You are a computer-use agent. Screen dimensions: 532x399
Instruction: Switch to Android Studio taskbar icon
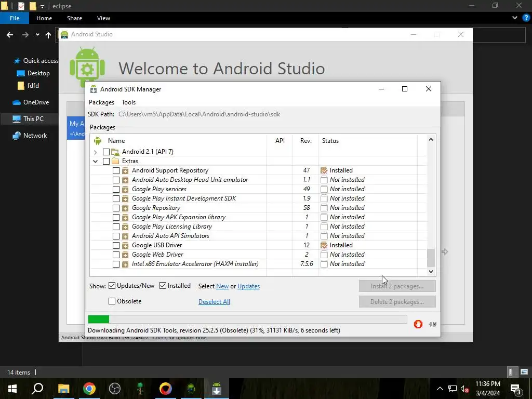coord(191,389)
